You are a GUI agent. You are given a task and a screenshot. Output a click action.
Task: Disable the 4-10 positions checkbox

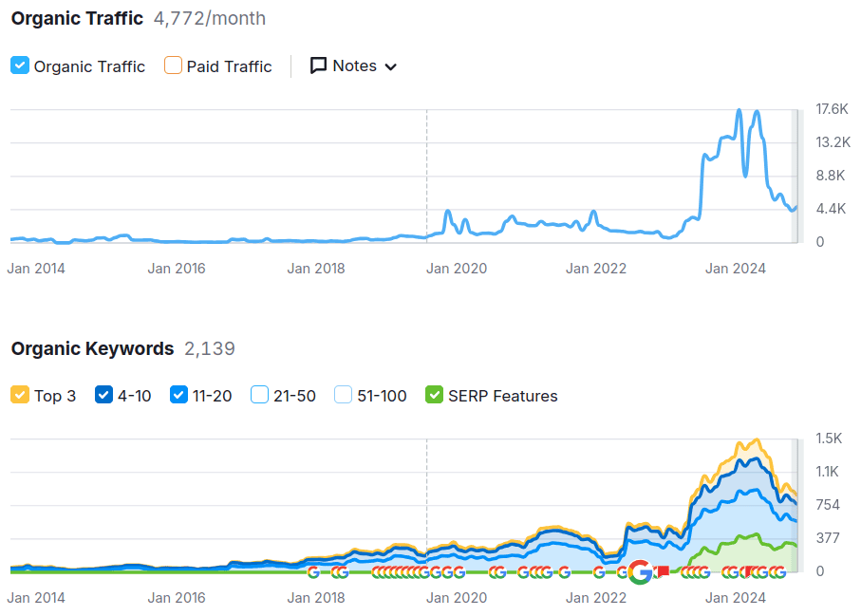(103, 395)
